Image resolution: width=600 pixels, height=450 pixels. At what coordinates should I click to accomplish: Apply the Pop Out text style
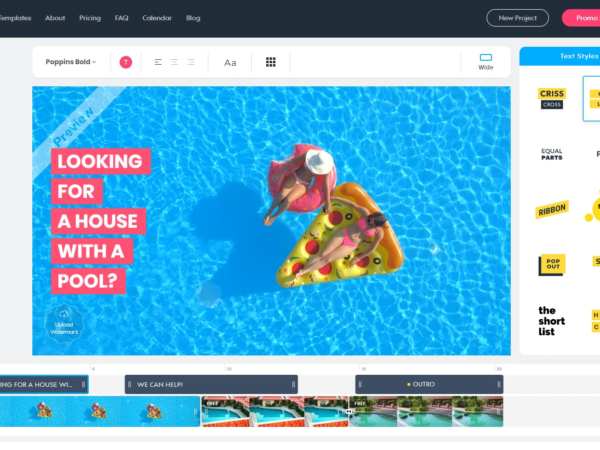click(x=552, y=264)
